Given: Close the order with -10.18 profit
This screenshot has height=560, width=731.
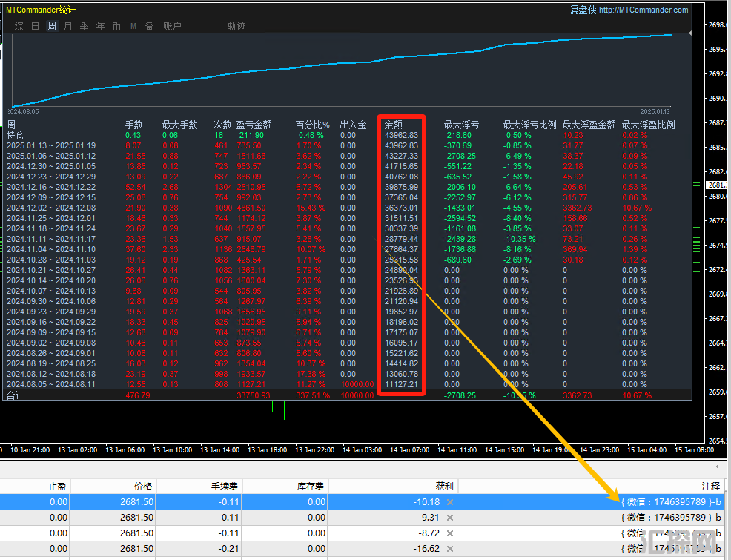Looking at the screenshot, I should pyautogui.click(x=450, y=502).
